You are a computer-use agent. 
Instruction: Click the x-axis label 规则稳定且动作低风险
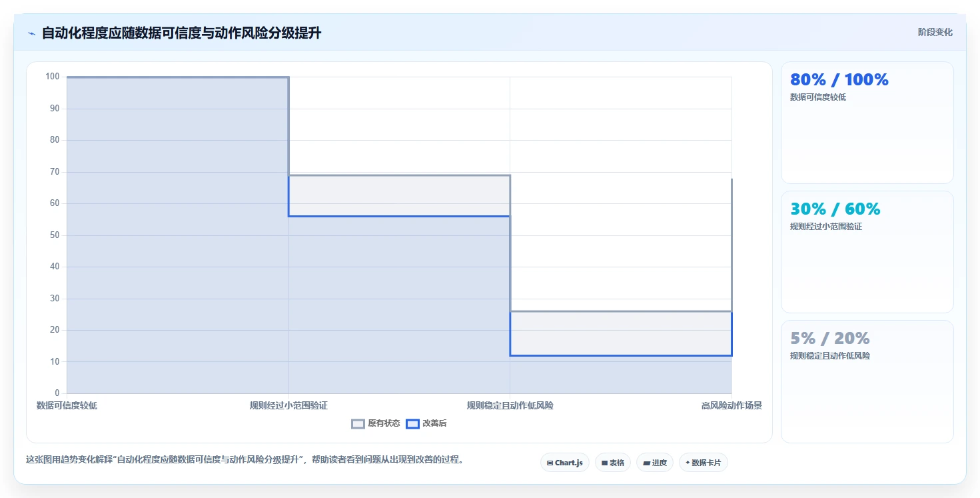510,405
